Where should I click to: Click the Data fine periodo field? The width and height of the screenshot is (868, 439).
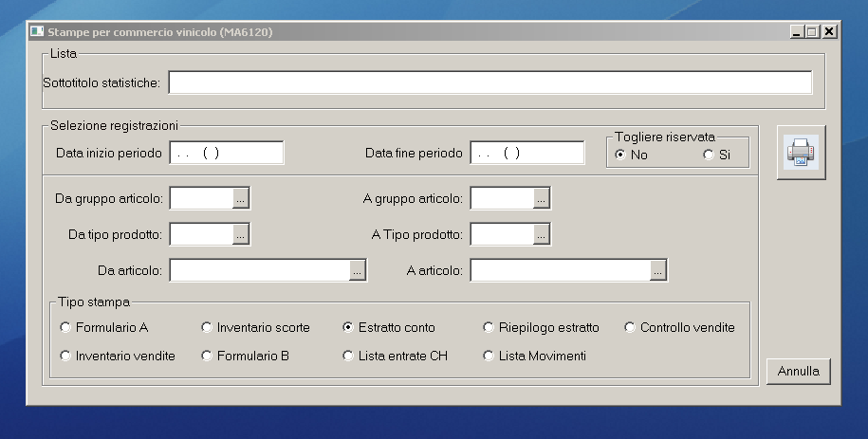click(x=526, y=153)
